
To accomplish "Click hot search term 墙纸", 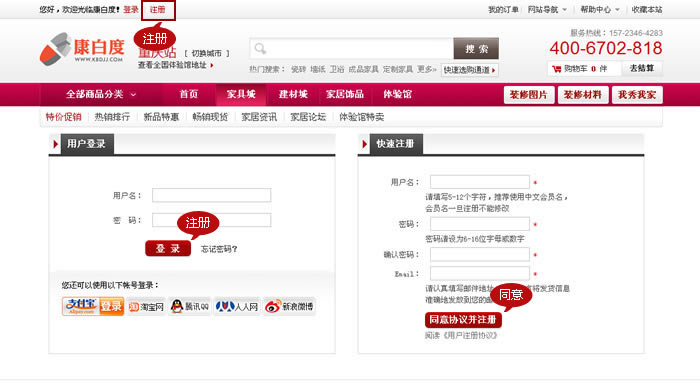I will pos(318,69).
